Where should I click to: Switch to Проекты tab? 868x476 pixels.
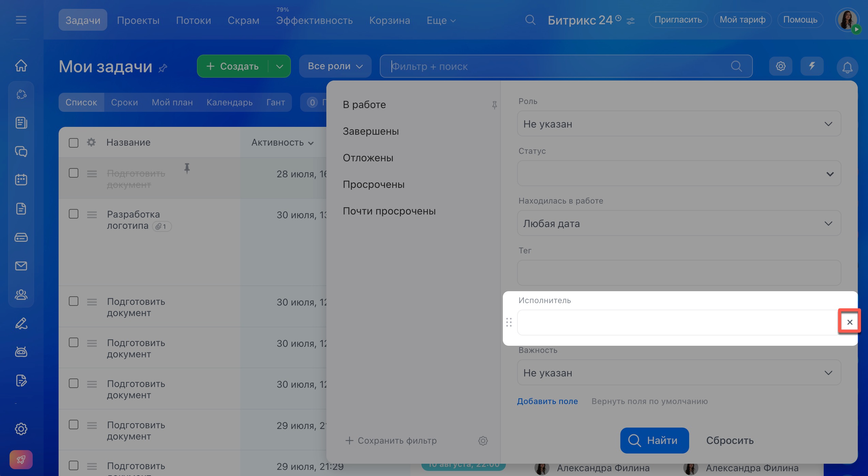pos(138,20)
